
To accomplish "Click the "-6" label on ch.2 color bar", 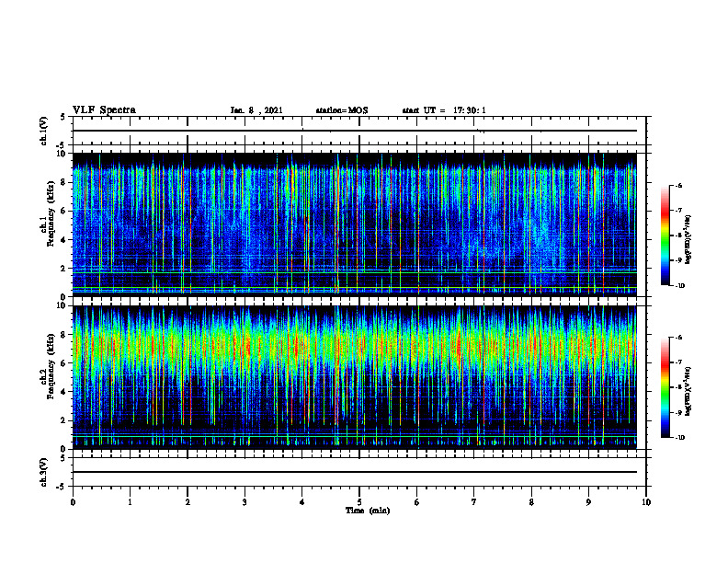I will click(678, 338).
